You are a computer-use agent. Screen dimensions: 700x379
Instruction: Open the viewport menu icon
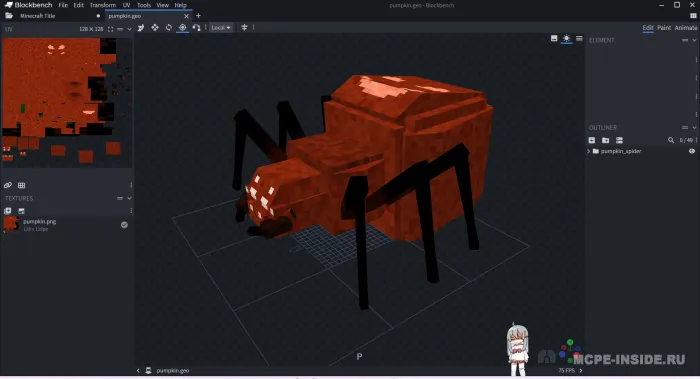click(x=579, y=38)
